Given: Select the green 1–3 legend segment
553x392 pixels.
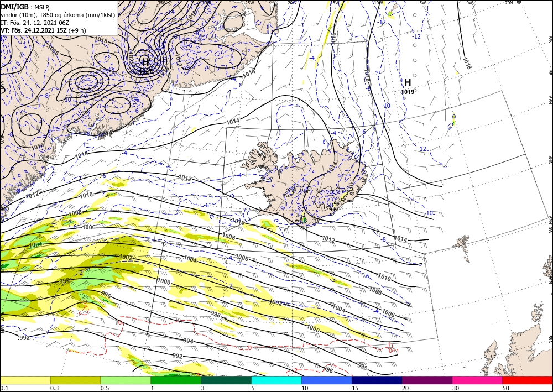Looking at the screenshot, I should (176, 380).
